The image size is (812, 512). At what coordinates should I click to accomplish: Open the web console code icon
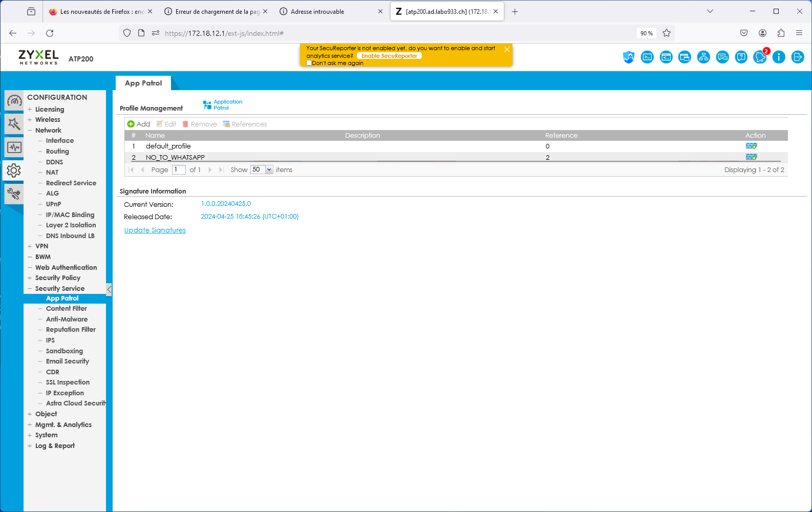[666, 57]
